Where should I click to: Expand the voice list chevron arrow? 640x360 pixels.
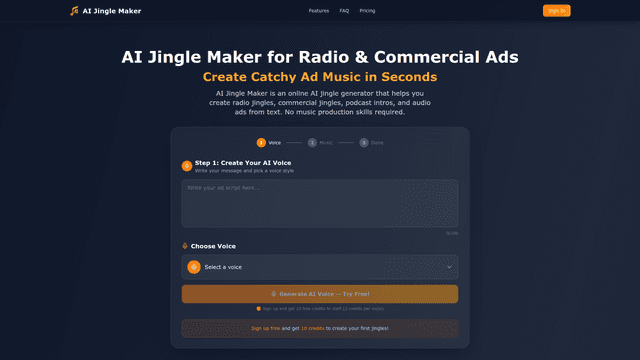[449, 267]
